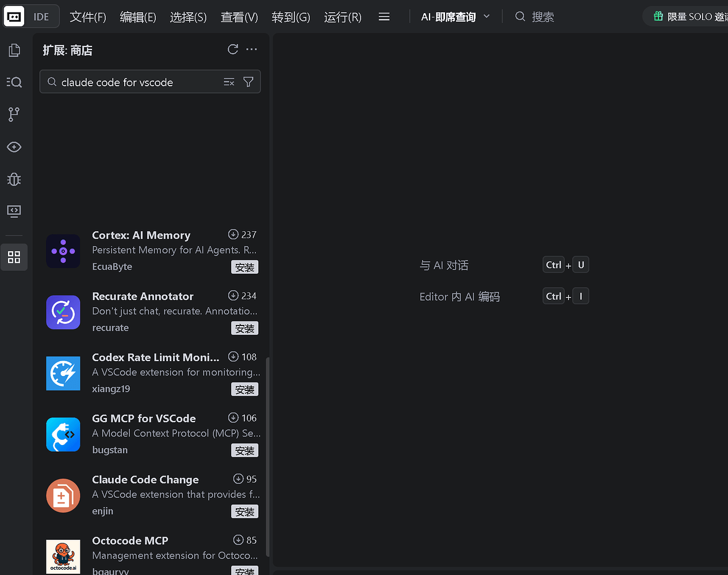Expand the AI-即席查询 dropdown
The width and height of the screenshot is (728, 575).
point(486,17)
